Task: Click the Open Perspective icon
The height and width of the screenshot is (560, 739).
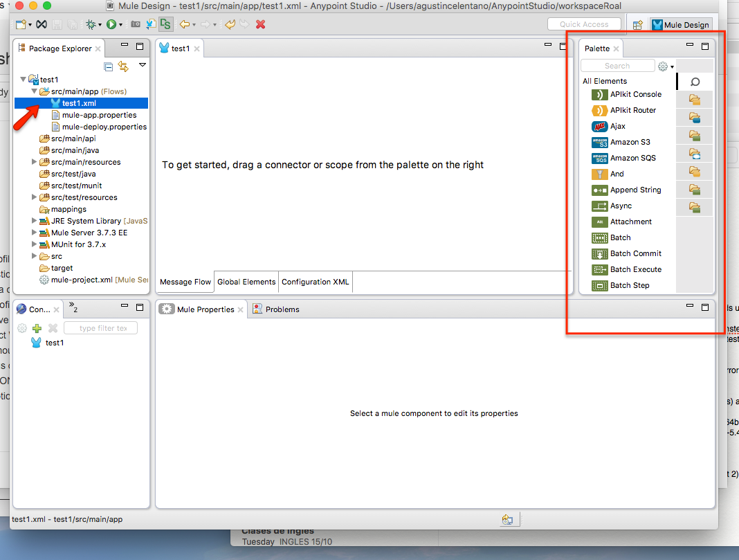Action: (638, 25)
